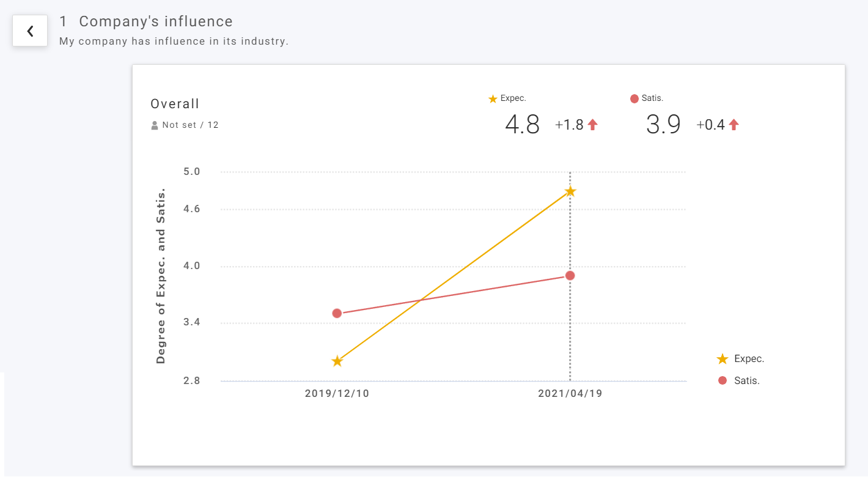Viewport: 868px width, 477px height.
Task: Click the person icon beside Not set
Action: (155, 125)
